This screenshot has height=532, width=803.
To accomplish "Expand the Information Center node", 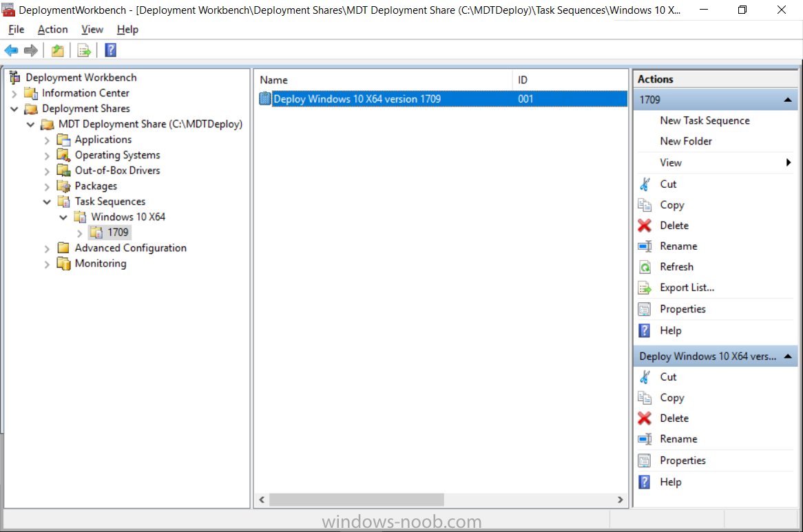I will point(14,94).
